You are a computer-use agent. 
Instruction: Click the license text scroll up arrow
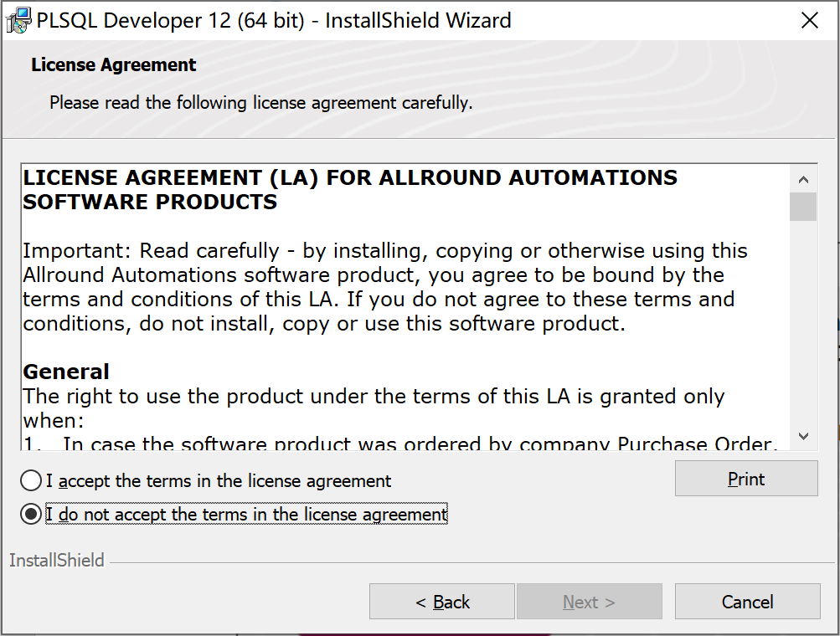(x=803, y=179)
